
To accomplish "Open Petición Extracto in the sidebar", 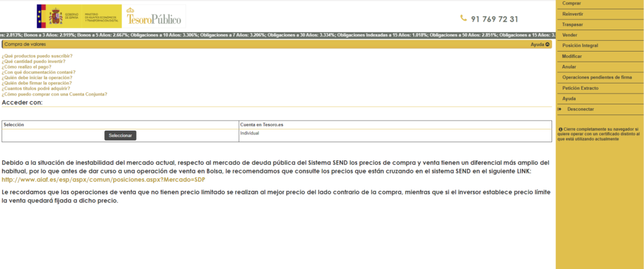I will click(580, 88).
